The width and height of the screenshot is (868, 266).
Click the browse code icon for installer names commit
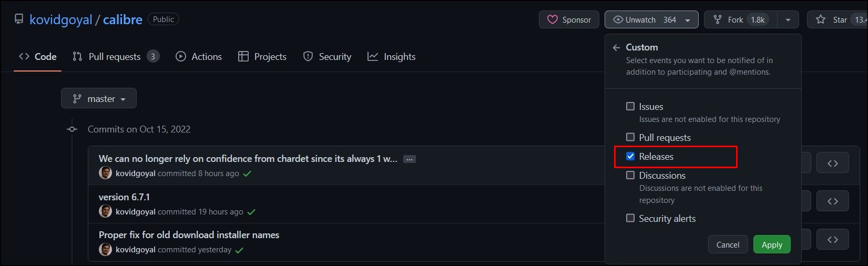point(832,240)
